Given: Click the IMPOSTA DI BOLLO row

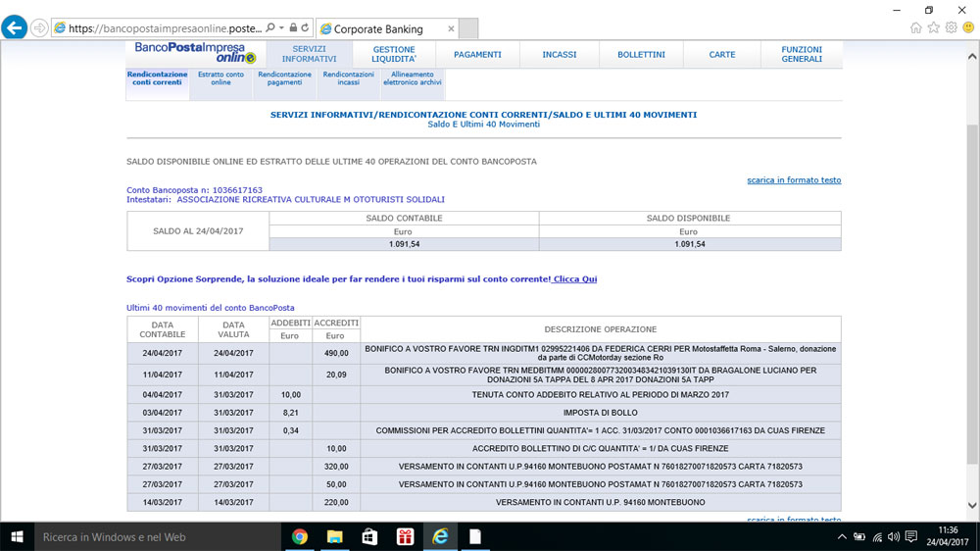Looking at the screenshot, I should coord(484,413).
